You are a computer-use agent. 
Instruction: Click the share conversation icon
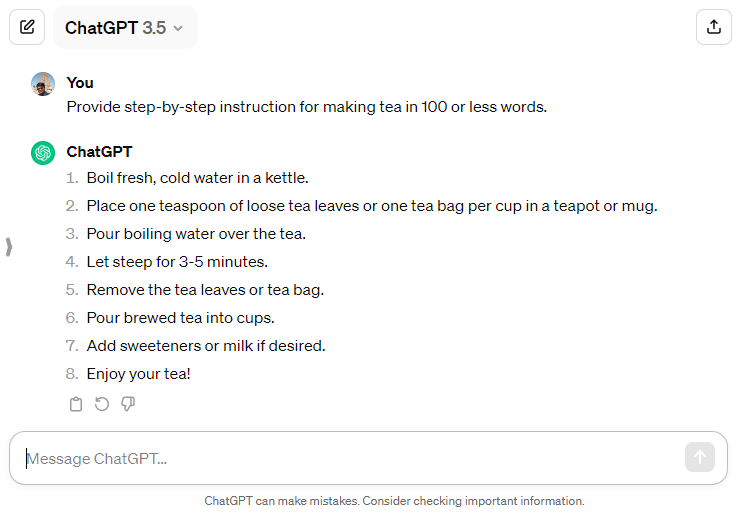pyautogui.click(x=714, y=27)
